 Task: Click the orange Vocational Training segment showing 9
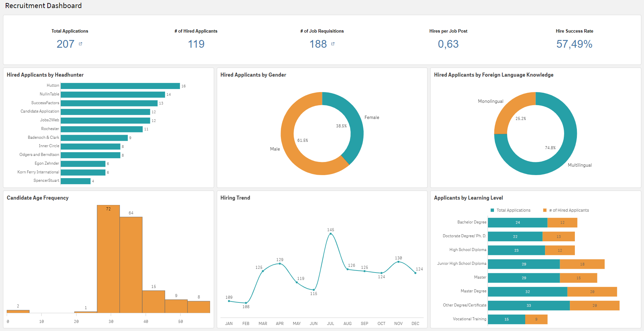coord(536,319)
